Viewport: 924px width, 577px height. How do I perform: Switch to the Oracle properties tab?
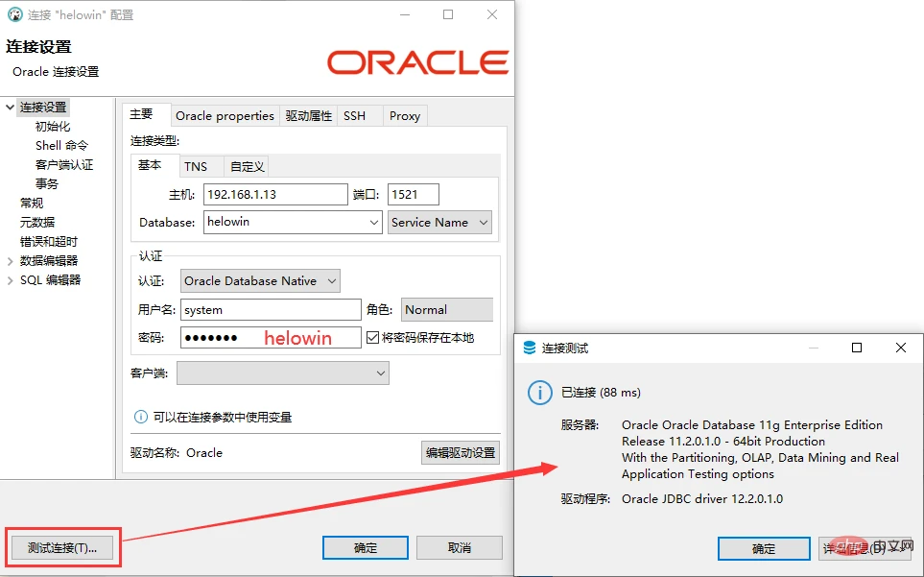(x=225, y=116)
